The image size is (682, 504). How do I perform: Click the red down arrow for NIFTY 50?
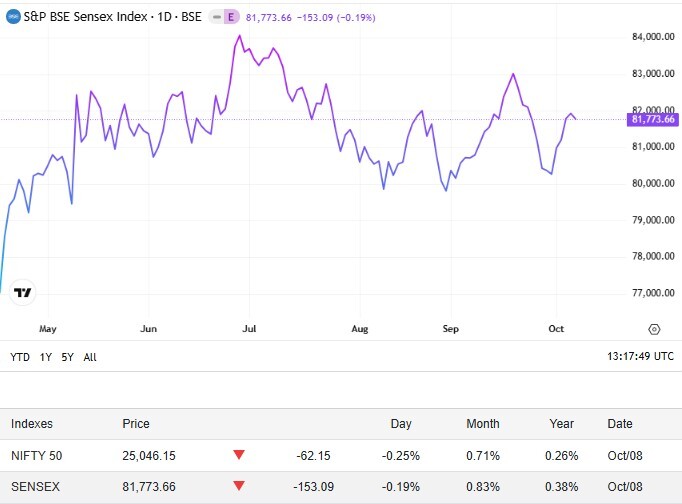coord(238,456)
